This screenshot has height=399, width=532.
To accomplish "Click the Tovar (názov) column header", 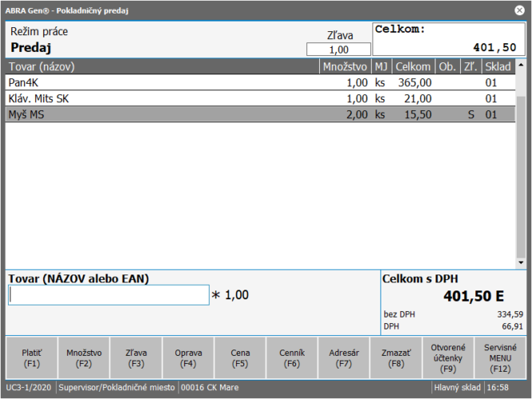I will tap(160, 66).
